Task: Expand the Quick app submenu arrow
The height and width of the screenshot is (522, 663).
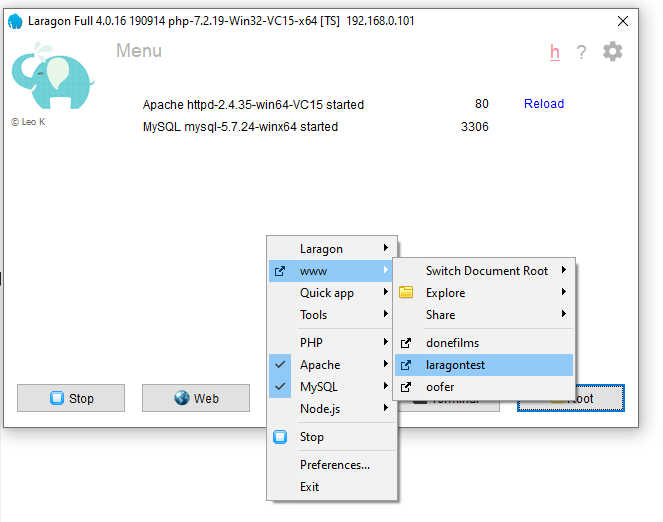Action: coord(386,292)
